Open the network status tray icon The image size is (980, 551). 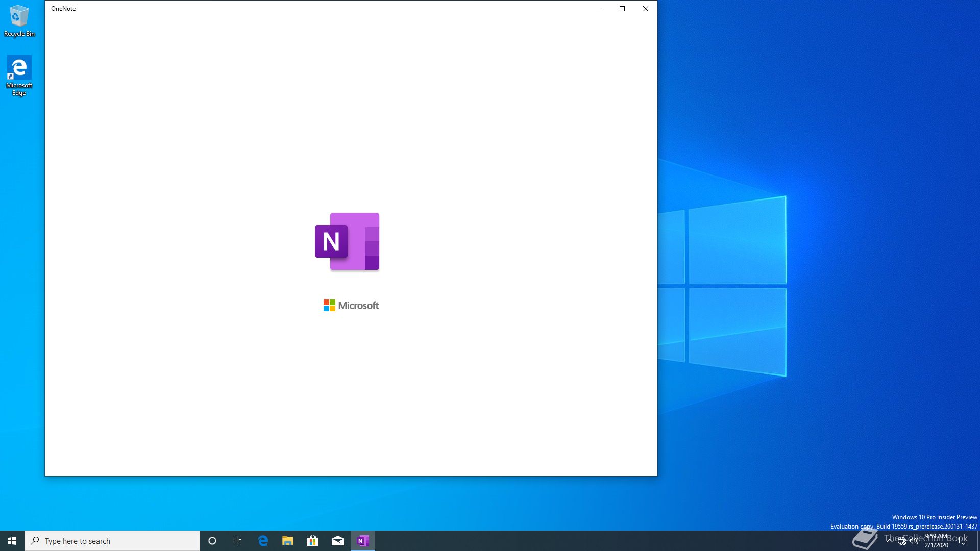[x=902, y=541]
